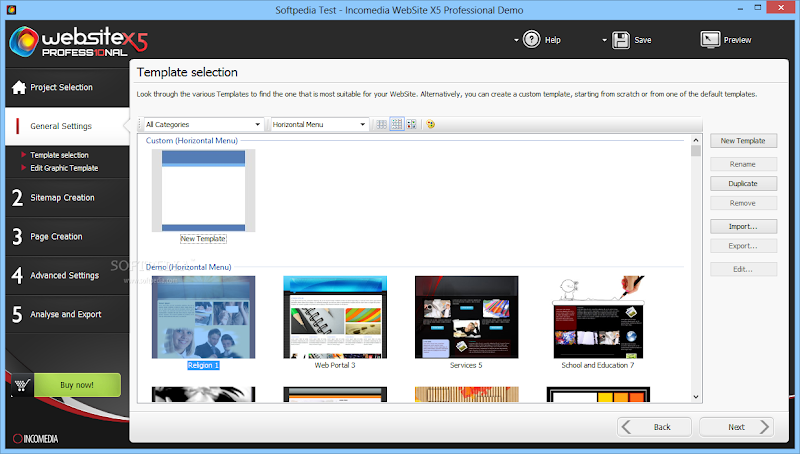Viewport: 800px width, 454px height.
Task: Select medium thumbnails grid view icon
Action: pyautogui.click(x=396, y=124)
